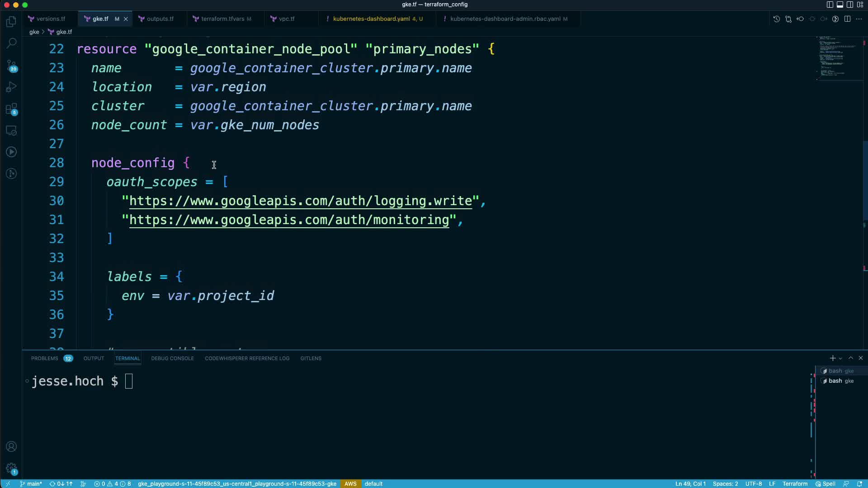The width and height of the screenshot is (868, 488).
Task: Toggle secondary side bar layout button
Action: click(850, 5)
